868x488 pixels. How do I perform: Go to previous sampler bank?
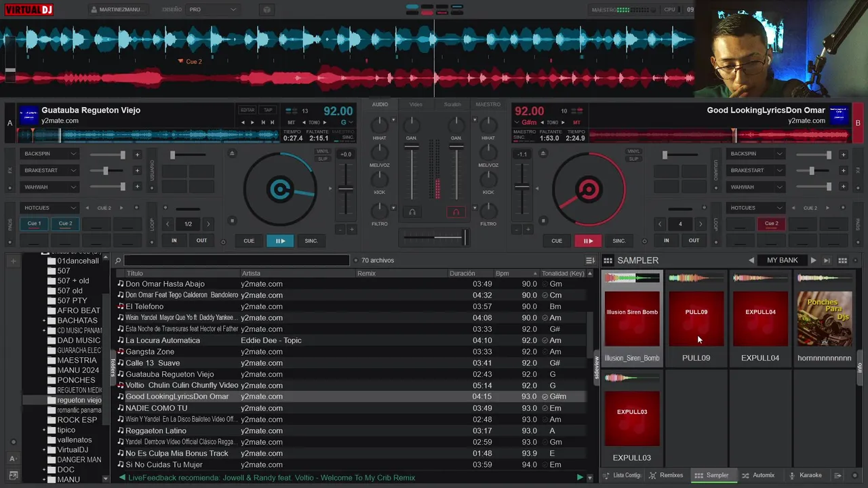(x=751, y=260)
